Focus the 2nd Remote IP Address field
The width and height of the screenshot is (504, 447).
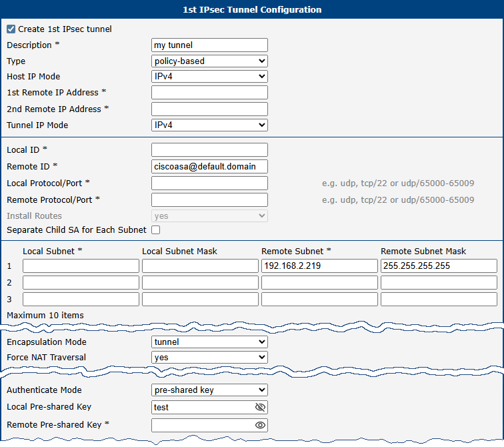click(209, 109)
